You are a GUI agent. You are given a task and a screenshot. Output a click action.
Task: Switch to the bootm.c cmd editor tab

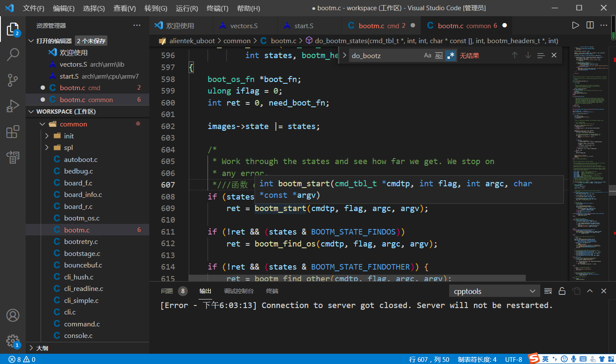382,26
